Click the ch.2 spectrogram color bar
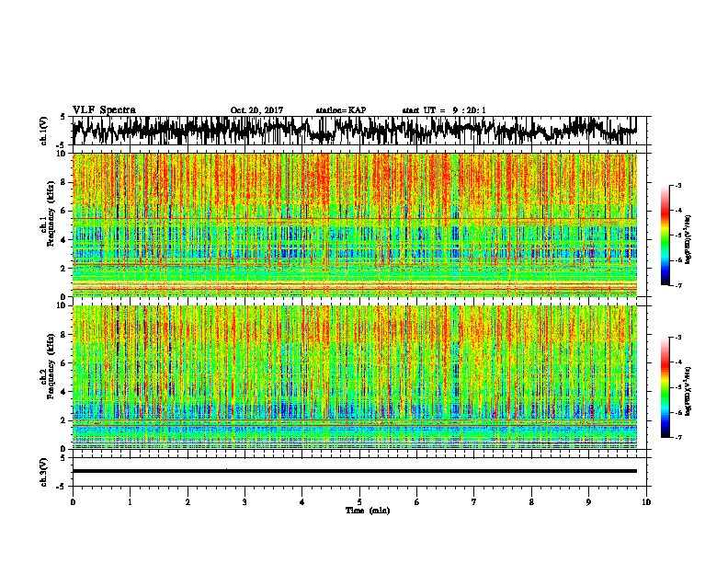Image resolution: width=728 pixels, height=563 pixels. pyautogui.click(x=665, y=387)
